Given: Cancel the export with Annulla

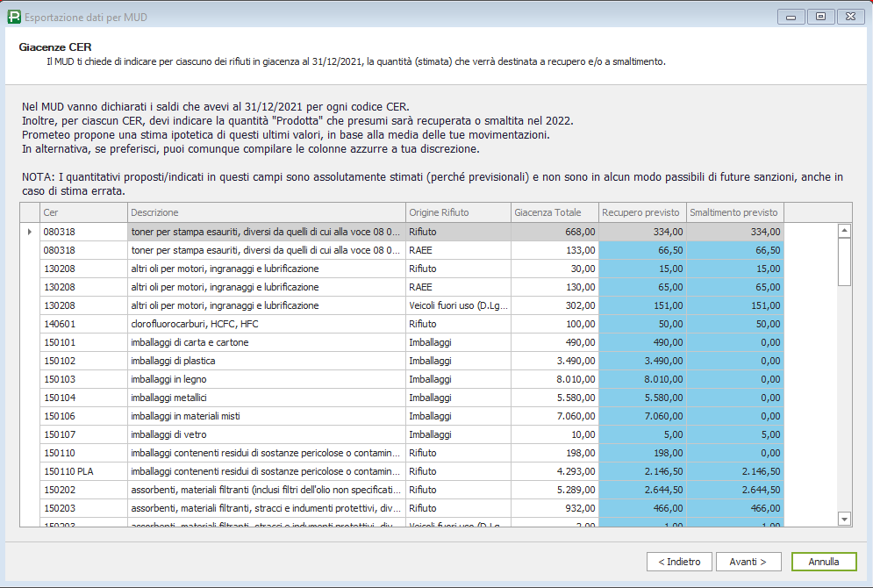Looking at the screenshot, I should click(823, 562).
